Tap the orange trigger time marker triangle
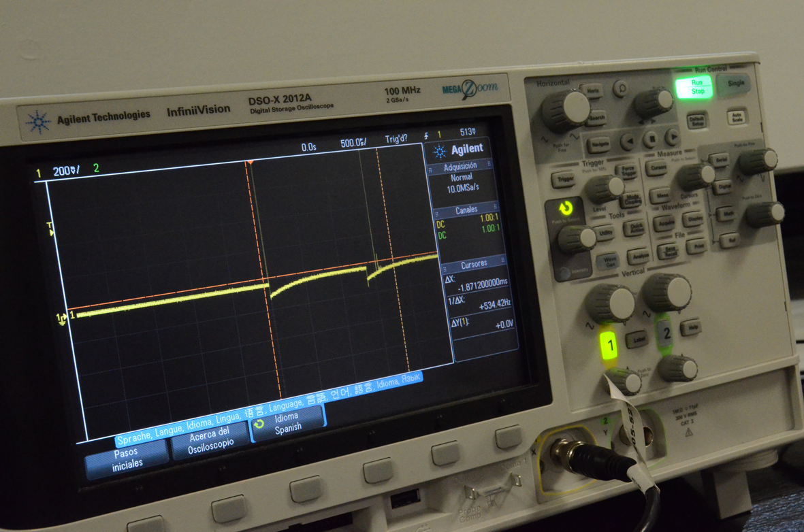 [x=250, y=163]
